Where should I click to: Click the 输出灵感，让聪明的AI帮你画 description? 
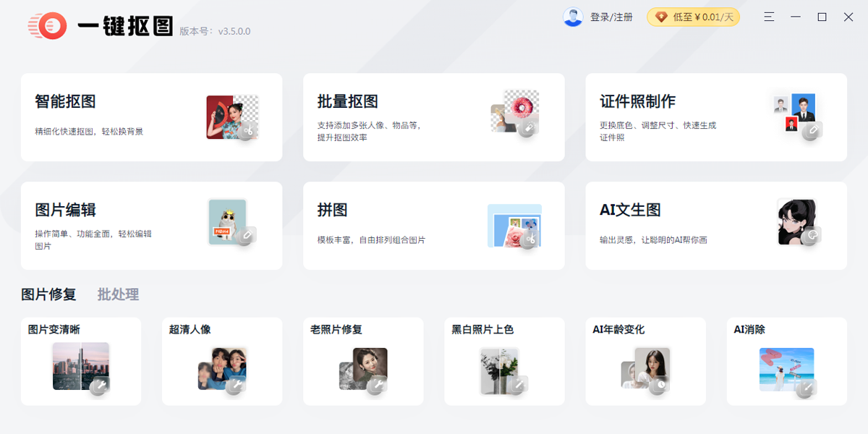coord(653,240)
